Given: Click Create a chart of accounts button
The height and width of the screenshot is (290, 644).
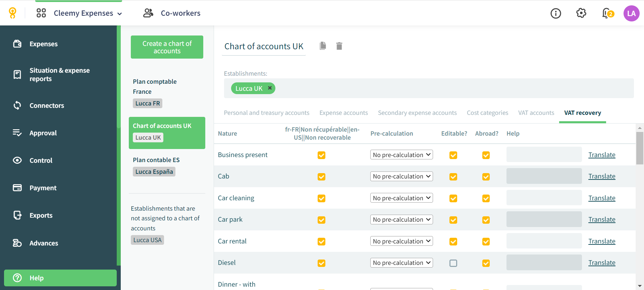Looking at the screenshot, I should (167, 47).
